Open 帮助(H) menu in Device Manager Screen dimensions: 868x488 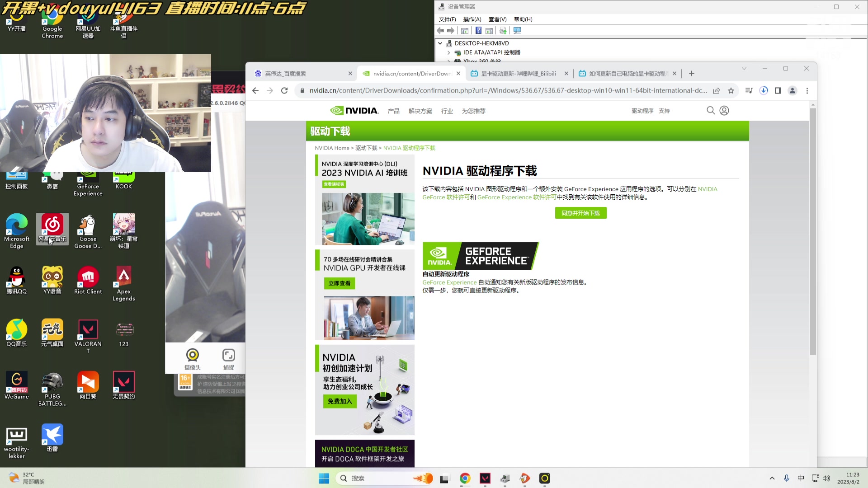(x=523, y=19)
